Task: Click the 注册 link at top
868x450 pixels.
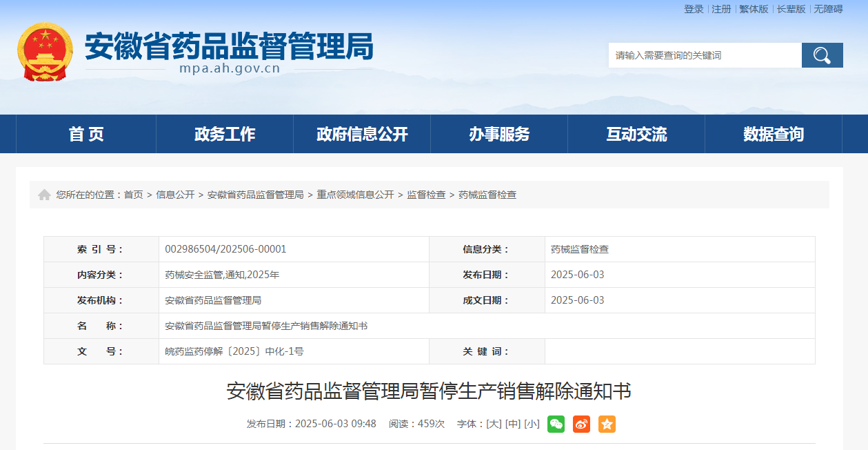Action: point(721,9)
